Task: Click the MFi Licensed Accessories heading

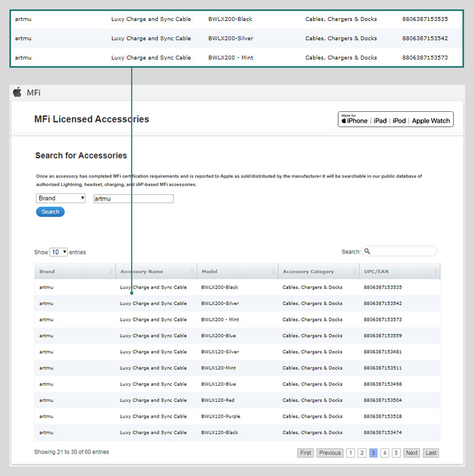Action: (x=91, y=119)
